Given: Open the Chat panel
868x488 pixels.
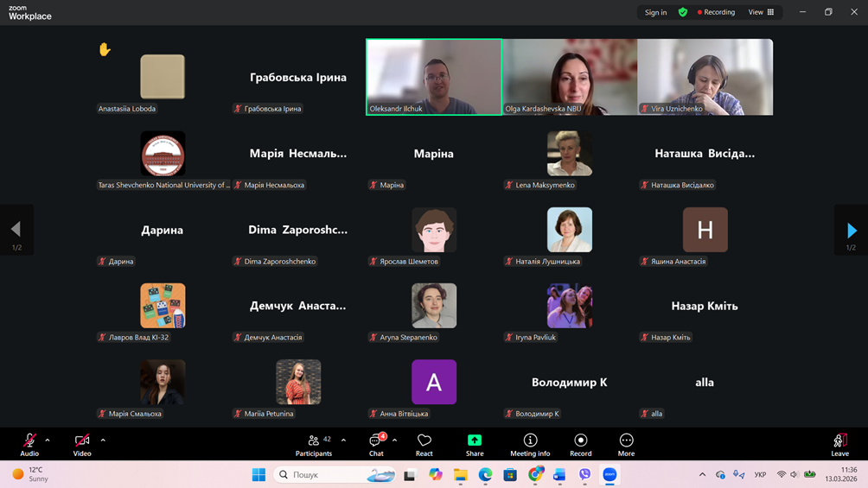Looking at the screenshot, I should point(376,445).
